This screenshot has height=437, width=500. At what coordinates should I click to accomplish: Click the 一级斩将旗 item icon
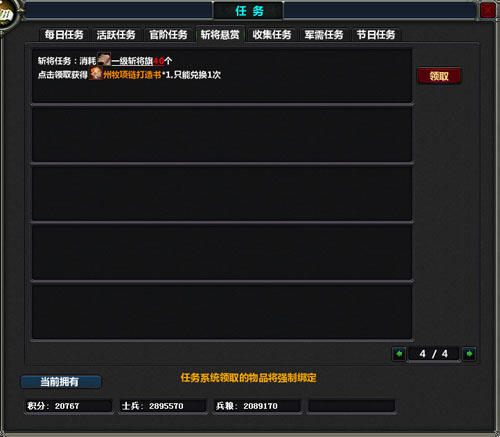click(x=104, y=59)
